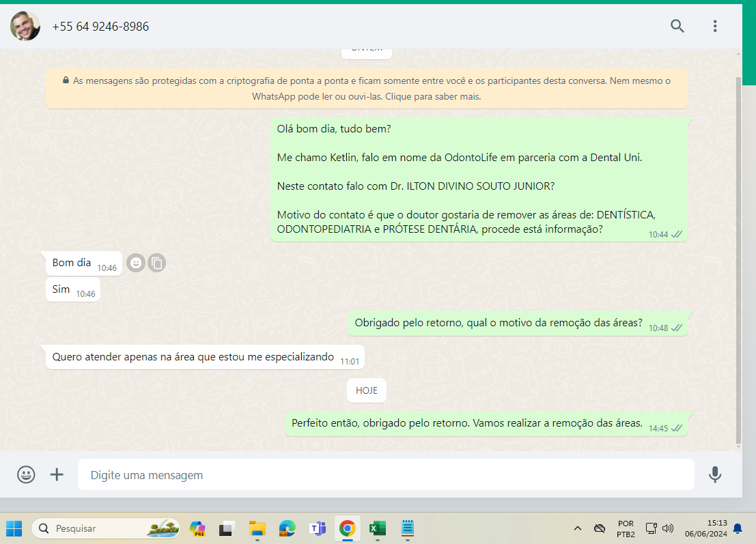Click the 'Digite uma mensagem' input field
756x544 pixels.
(x=385, y=474)
